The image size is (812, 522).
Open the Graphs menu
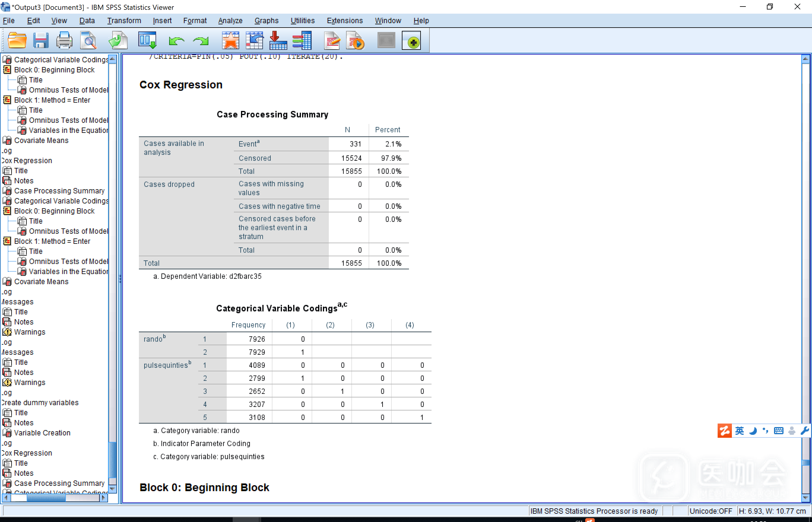click(266, 21)
